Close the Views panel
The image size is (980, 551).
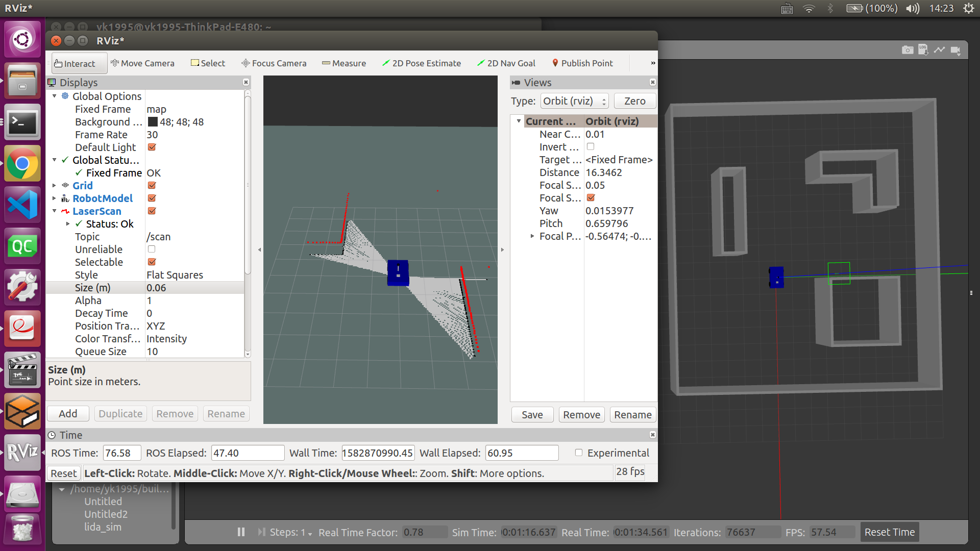(x=652, y=82)
